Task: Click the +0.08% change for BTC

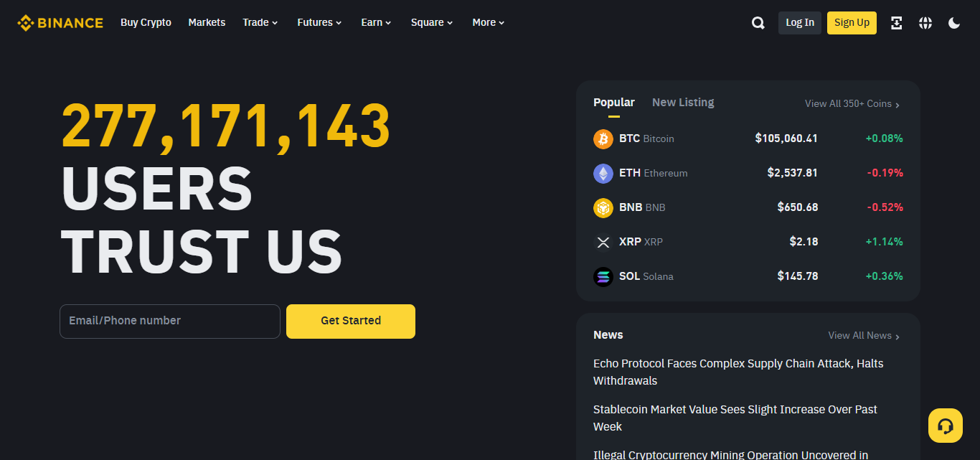Action: [x=884, y=139]
